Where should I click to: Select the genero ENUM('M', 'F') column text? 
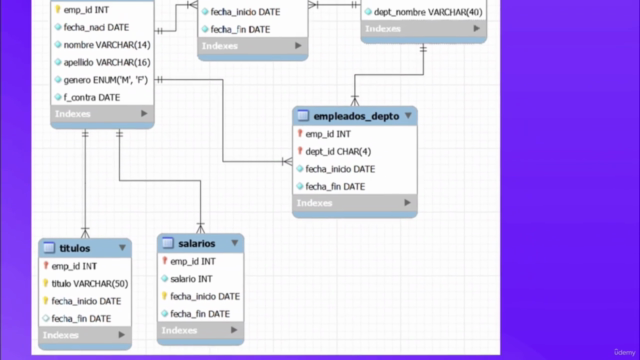tap(106, 80)
